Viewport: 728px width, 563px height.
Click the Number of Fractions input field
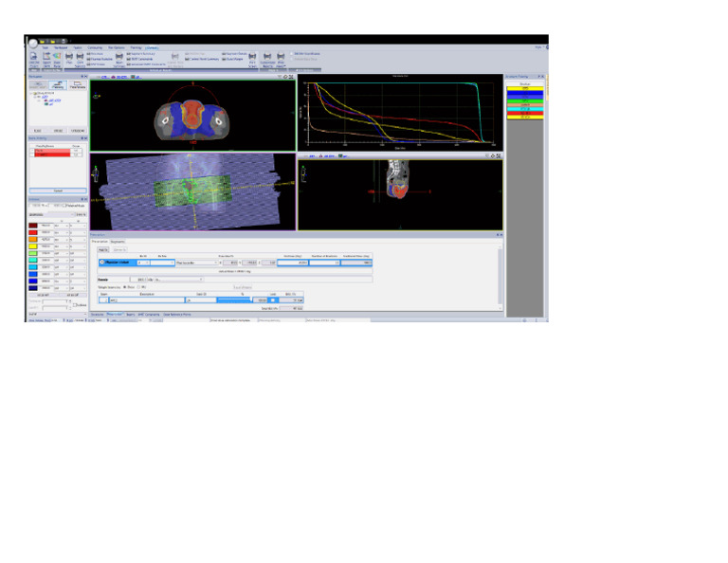324,263
